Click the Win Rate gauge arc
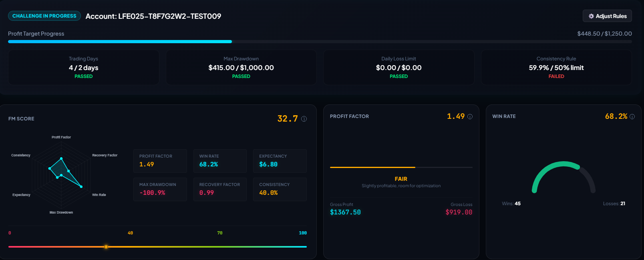Viewport: 644px width, 260px height. [563, 177]
